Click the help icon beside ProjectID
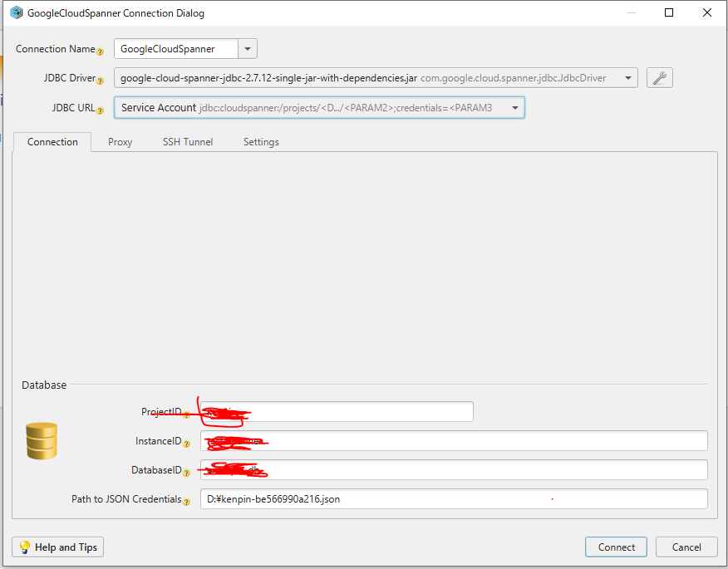Screen dimensions: 728x569 [x=184, y=414]
